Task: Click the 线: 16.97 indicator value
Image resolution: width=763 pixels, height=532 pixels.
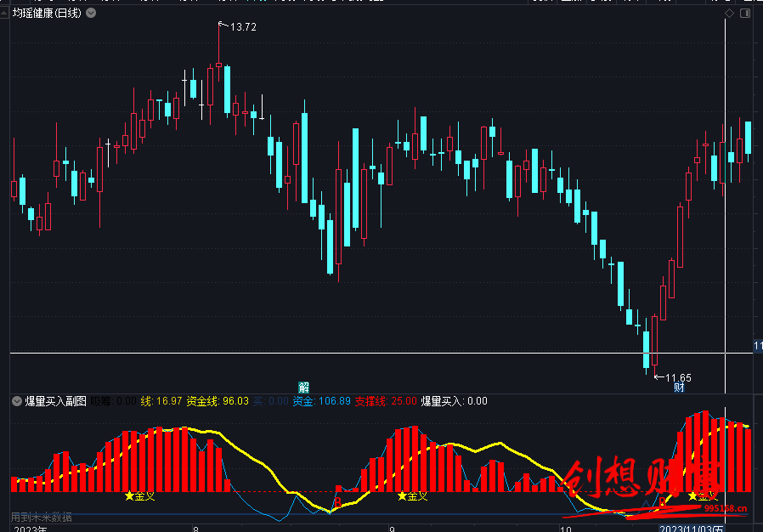Action: pos(161,401)
